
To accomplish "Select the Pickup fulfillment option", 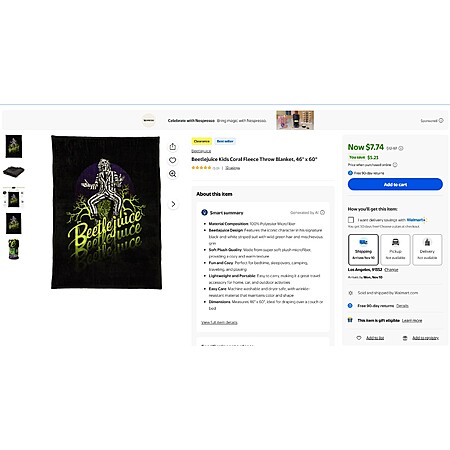I will 395,250.
